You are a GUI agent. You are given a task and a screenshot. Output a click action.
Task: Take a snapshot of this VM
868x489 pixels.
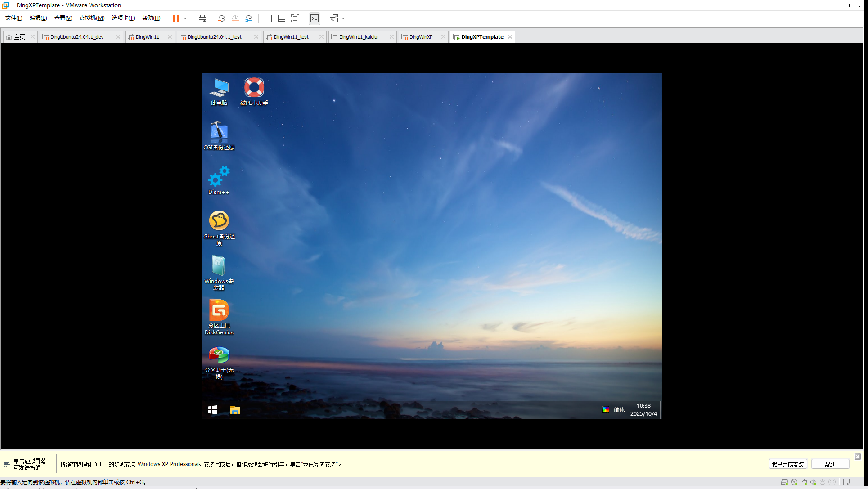[x=221, y=18]
